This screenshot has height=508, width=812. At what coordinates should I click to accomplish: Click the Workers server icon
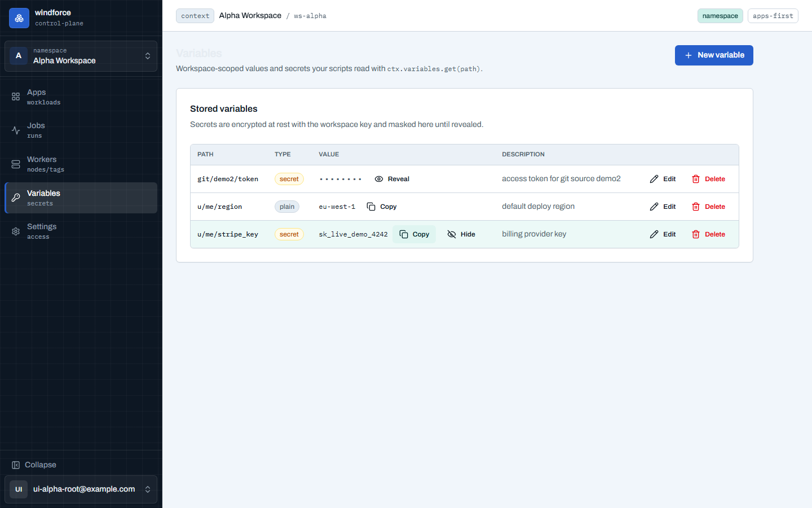[x=16, y=164]
